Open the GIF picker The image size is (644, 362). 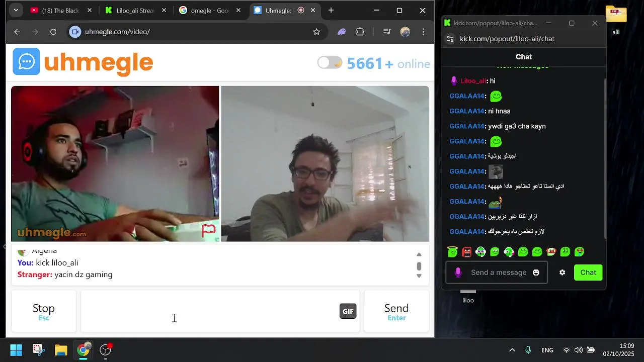348,311
